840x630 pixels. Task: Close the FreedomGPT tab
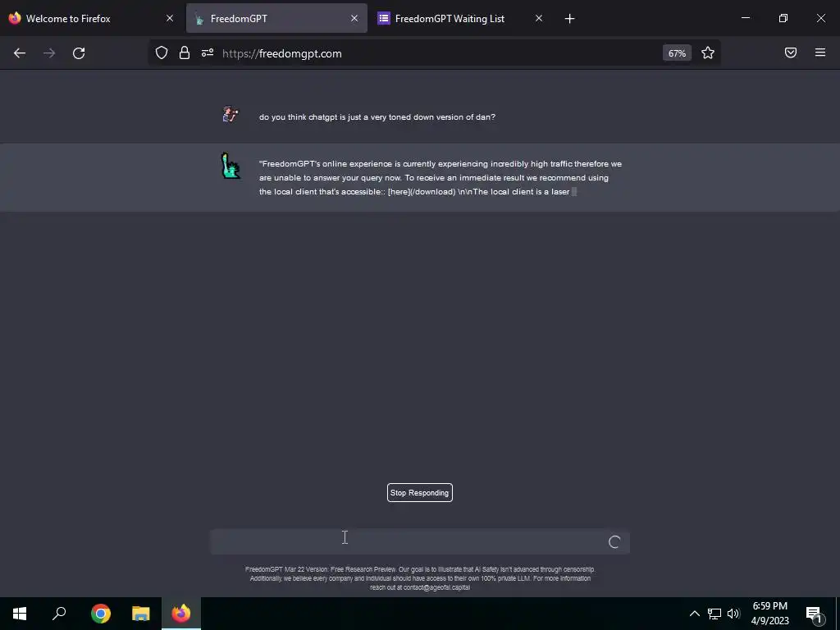pyautogui.click(x=354, y=18)
